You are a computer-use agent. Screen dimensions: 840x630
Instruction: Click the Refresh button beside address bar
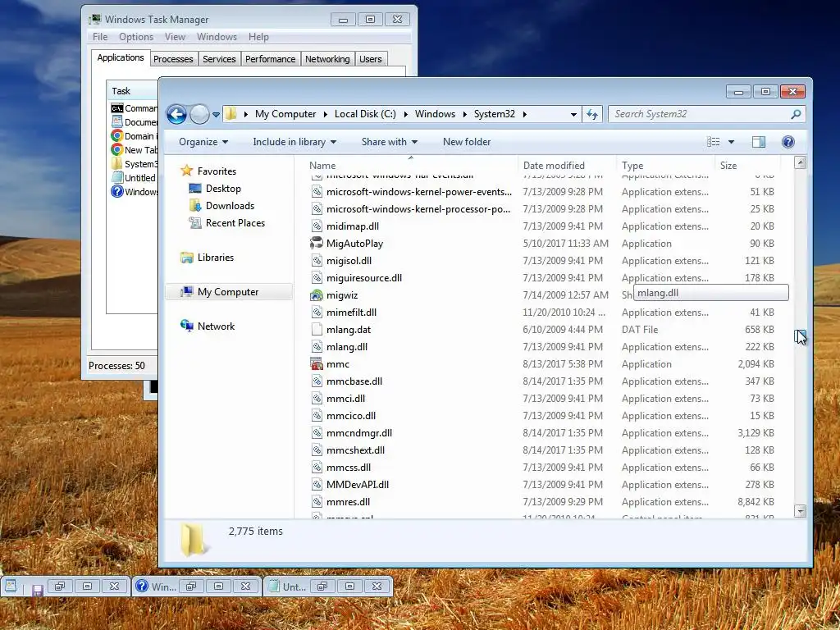click(592, 114)
